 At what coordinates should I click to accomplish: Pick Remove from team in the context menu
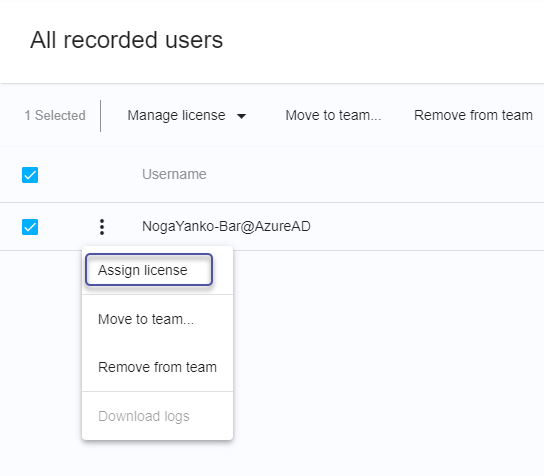(x=157, y=367)
